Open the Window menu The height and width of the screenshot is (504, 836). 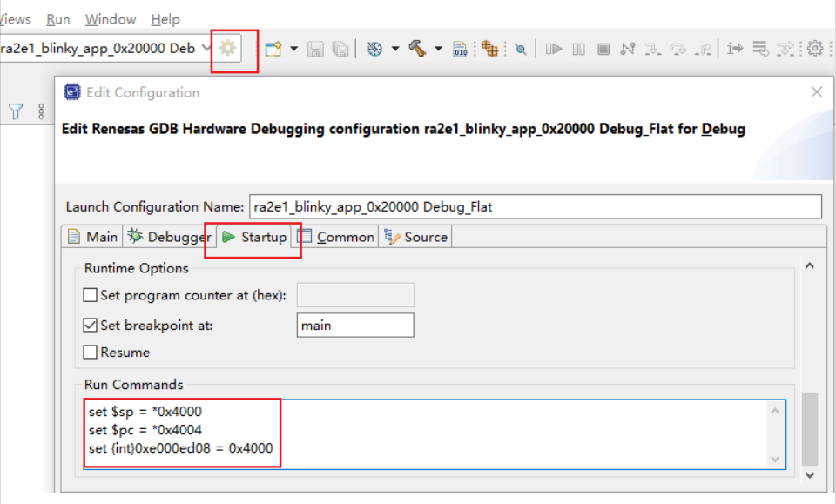pyautogui.click(x=111, y=19)
